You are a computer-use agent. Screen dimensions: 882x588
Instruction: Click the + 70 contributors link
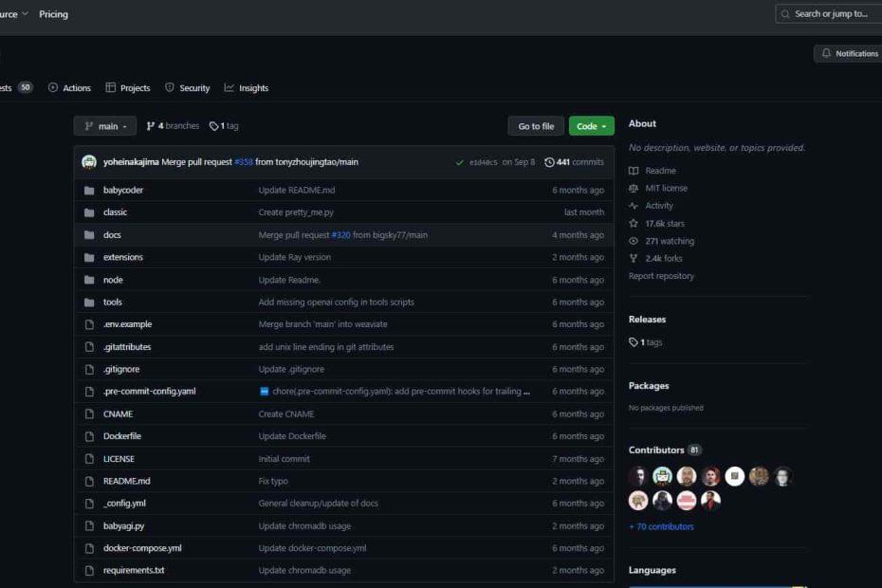661,526
